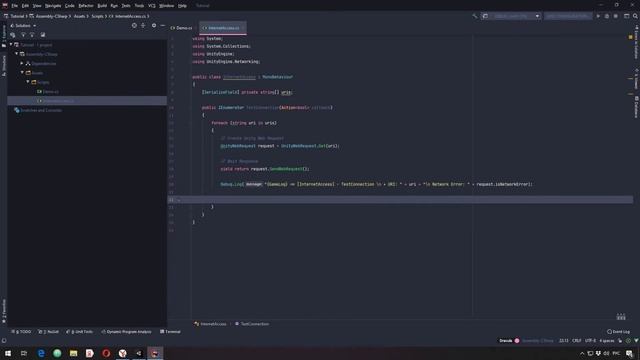Click the build hammer icon in top toolbar
640x360 pixels.
pos(475,16)
